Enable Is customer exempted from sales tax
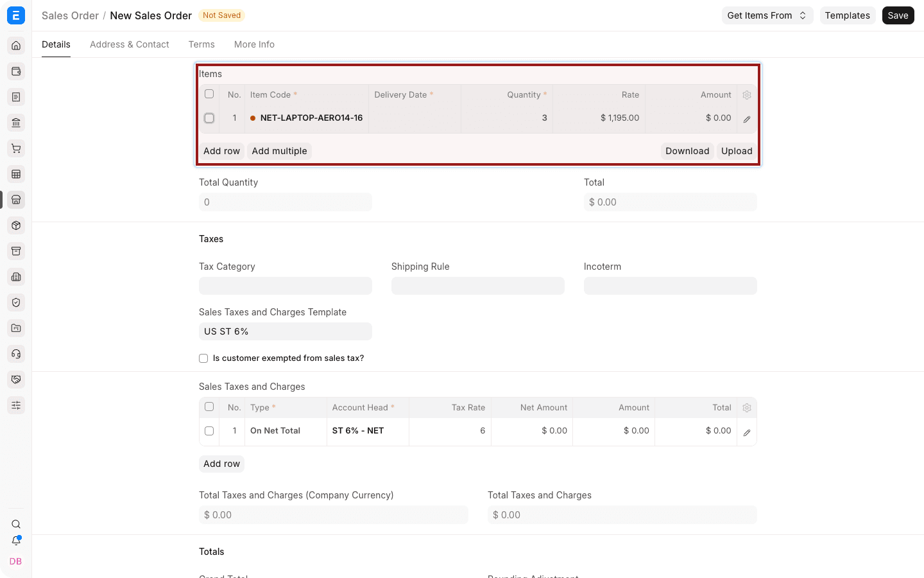The width and height of the screenshot is (924, 578). [x=203, y=358]
